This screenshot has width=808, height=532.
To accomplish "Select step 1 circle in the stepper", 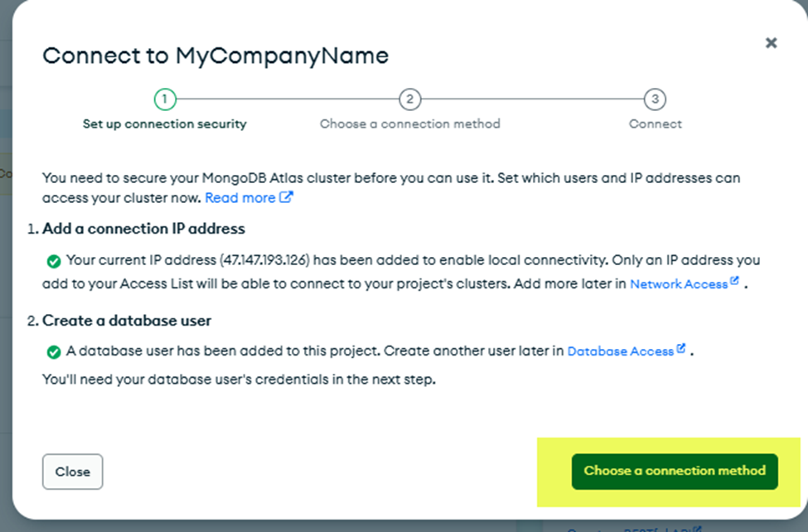I will click(x=165, y=99).
